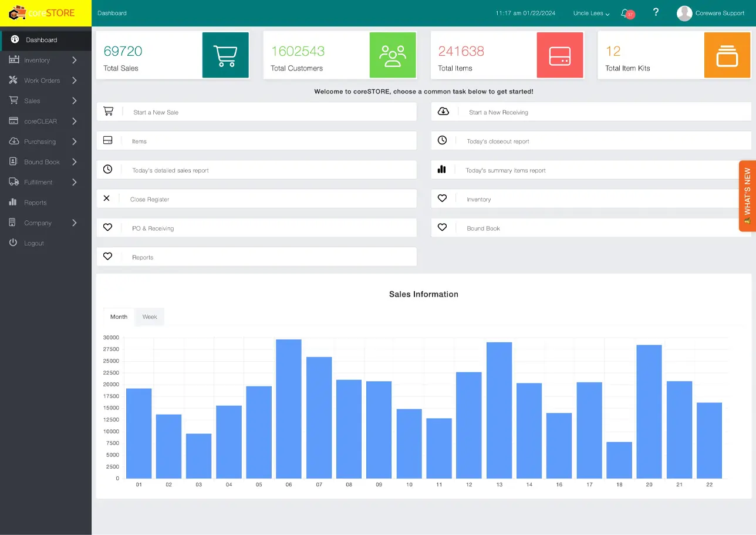Click the Coreware Support user name
Screen dimensions: 756x535
720,13
